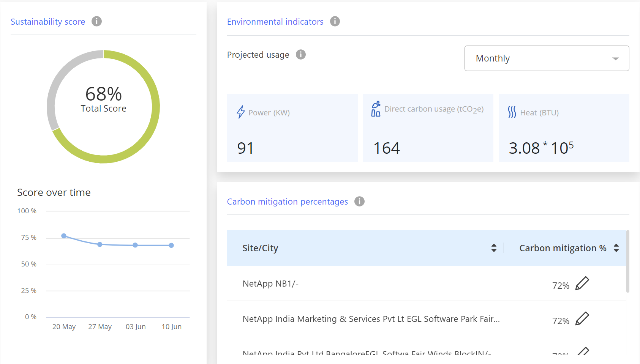
Task: Click the Power (KW) lightning icon
Action: [241, 112]
